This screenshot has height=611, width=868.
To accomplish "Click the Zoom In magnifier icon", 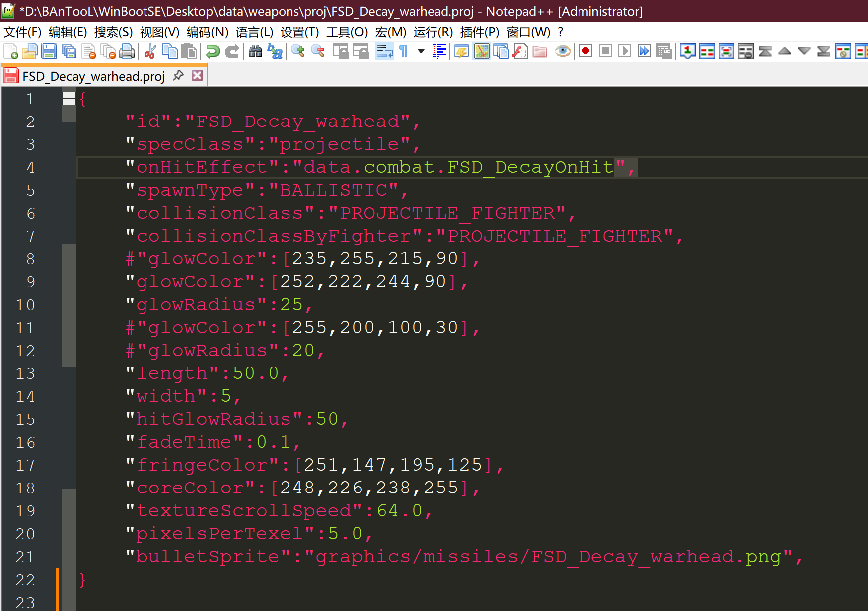I will (298, 51).
